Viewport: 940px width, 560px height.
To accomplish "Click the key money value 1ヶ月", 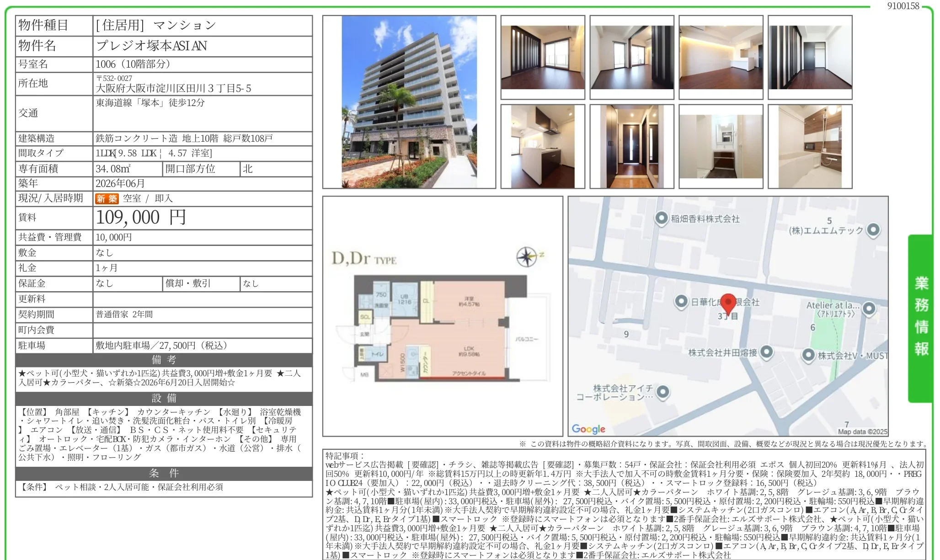I will click(x=107, y=268).
